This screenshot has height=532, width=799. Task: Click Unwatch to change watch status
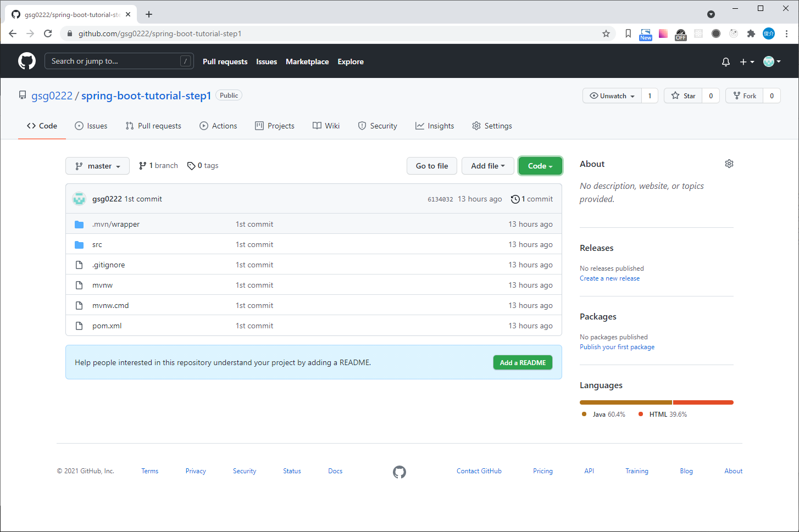pos(611,95)
